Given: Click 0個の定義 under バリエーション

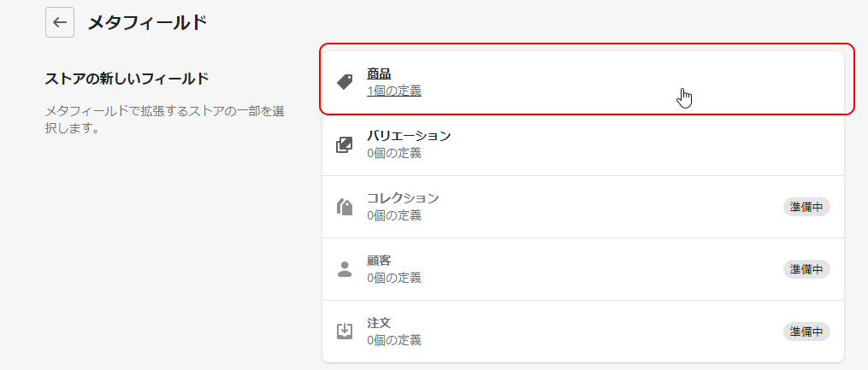Looking at the screenshot, I should point(394,153).
